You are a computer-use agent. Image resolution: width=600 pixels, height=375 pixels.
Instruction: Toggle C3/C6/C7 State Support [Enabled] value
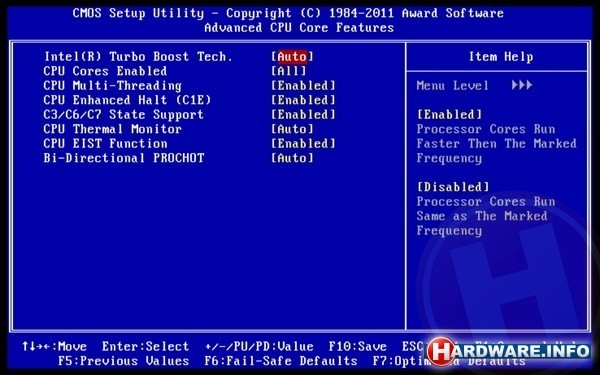pos(303,115)
